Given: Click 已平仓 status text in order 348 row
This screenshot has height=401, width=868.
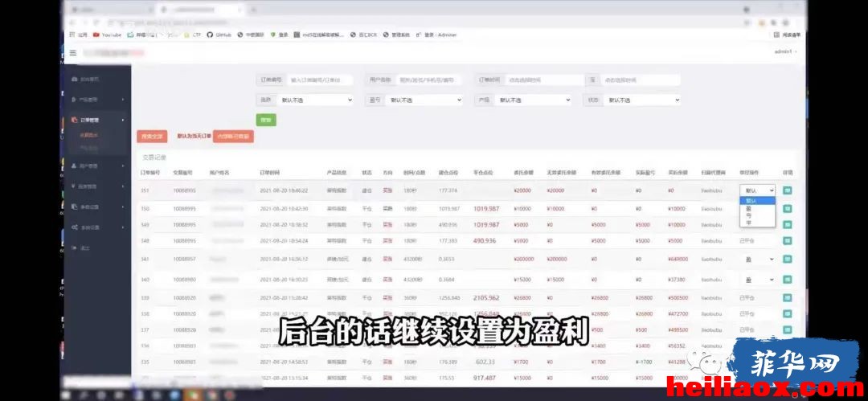Looking at the screenshot, I should point(747,241).
